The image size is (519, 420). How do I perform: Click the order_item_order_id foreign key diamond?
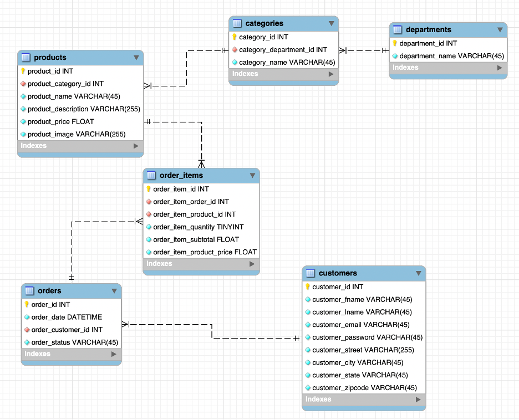(148, 202)
